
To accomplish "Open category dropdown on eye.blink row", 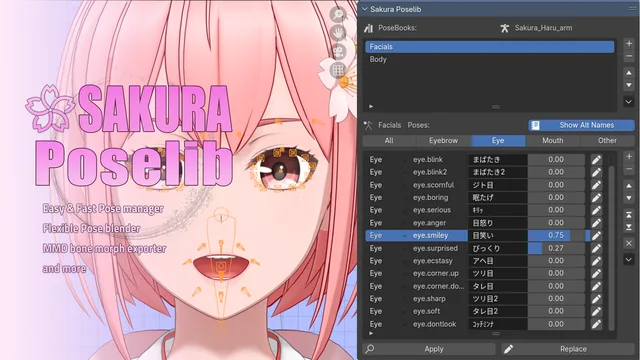I will 404,160.
